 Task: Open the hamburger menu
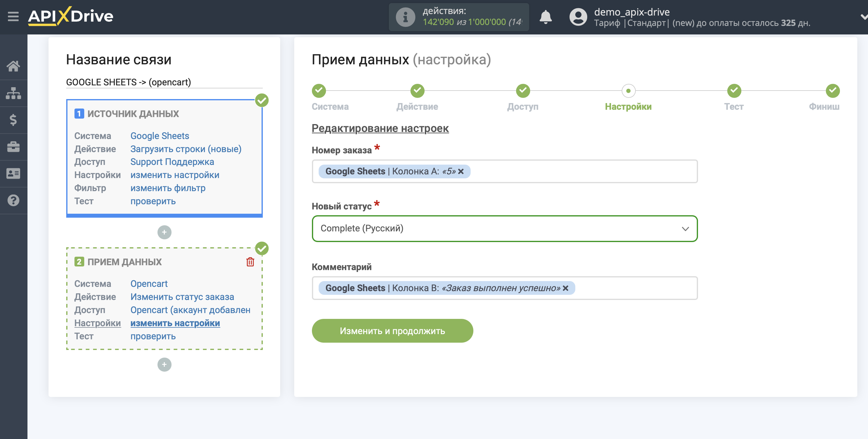point(13,16)
